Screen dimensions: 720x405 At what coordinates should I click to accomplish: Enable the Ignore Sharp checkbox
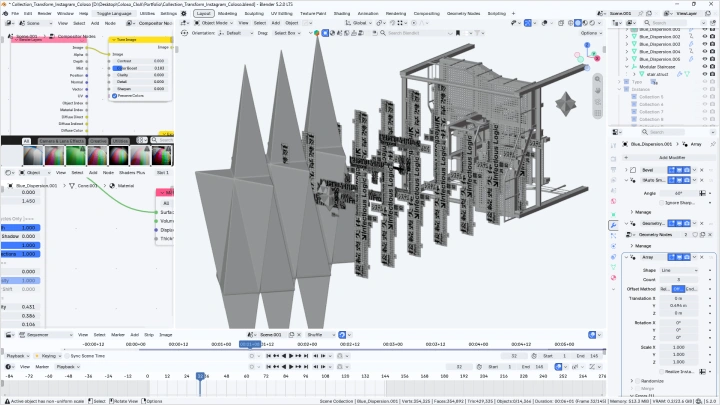tap(662, 202)
